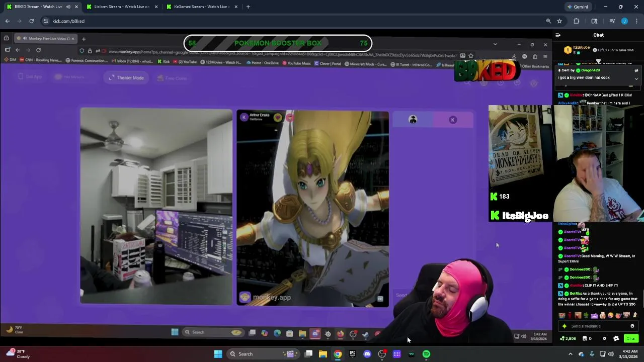Screen dimensions: 644x362
Task: Open Discord from the taskbar
Action: [367, 354]
